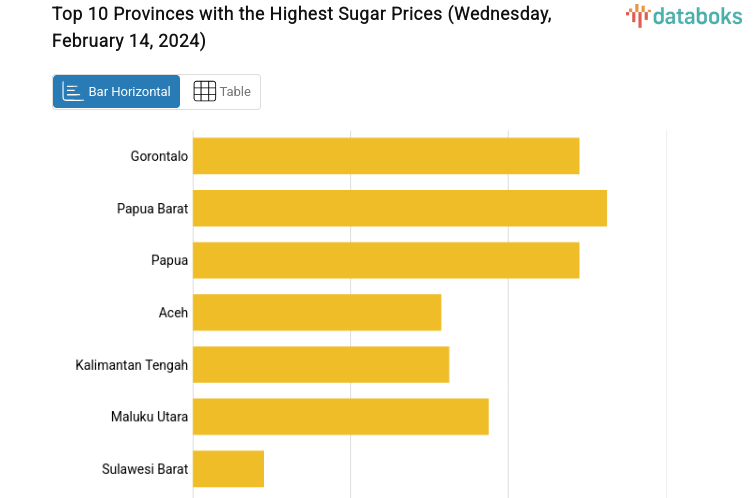Select the Papua bar
This screenshot has width=753, height=498.
click(386, 260)
